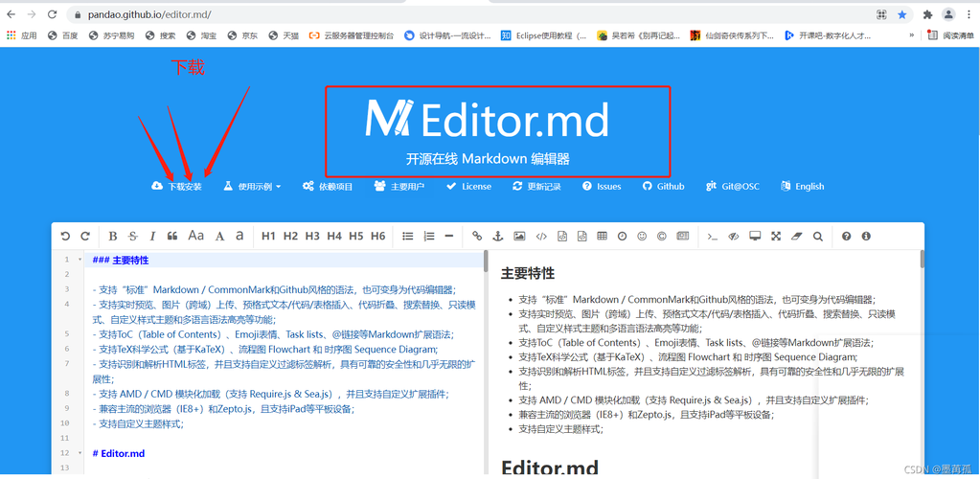The image size is (980, 479).
Task: Convert selection to uppercase with the A icon
Action: (220, 237)
